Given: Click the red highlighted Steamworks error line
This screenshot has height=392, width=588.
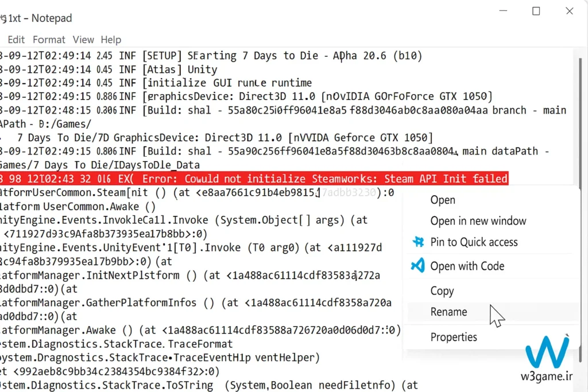Looking at the screenshot, I should [254, 178].
